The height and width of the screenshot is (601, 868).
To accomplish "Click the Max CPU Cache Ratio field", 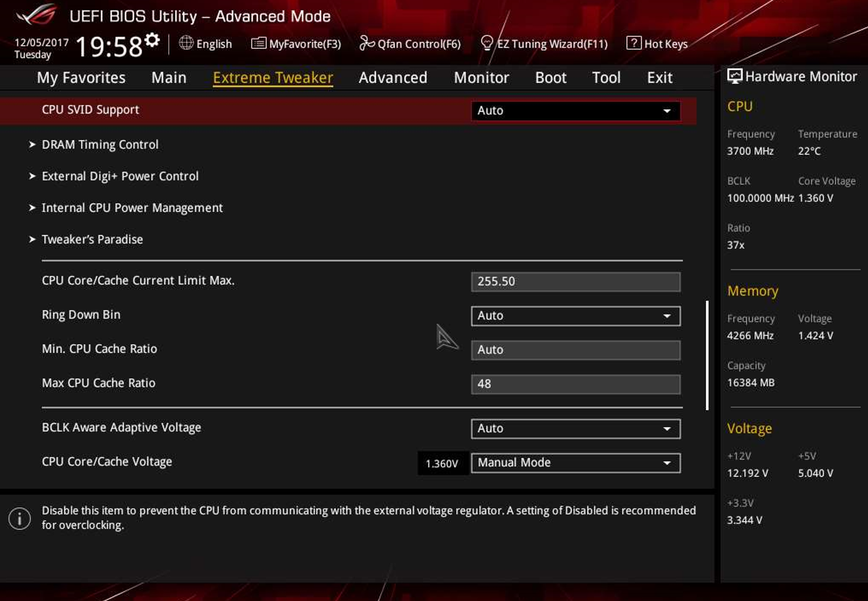I will [576, 384].
